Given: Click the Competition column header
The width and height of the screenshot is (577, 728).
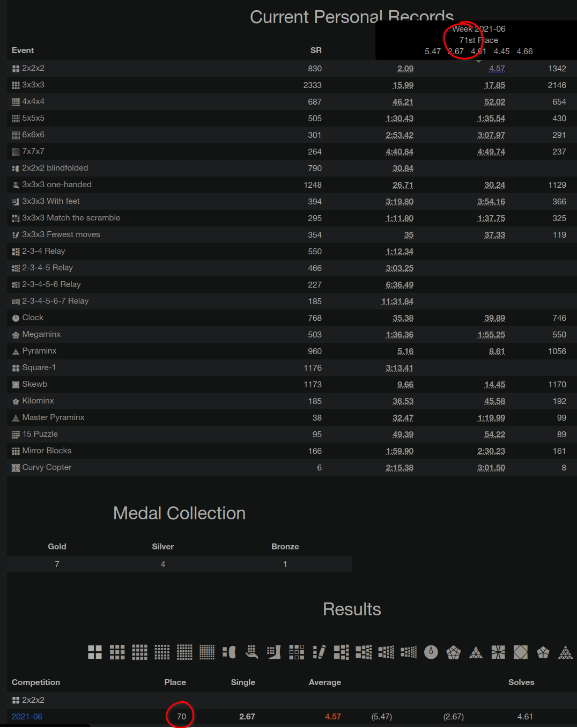Looking at the screenshot, I should 36,682.
